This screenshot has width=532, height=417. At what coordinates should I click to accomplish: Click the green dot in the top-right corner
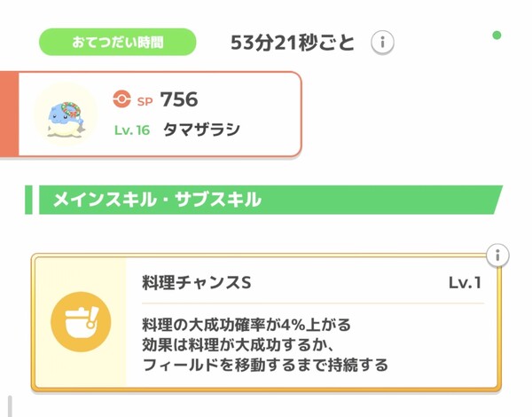pyautogui.click(x=497, y=35)
